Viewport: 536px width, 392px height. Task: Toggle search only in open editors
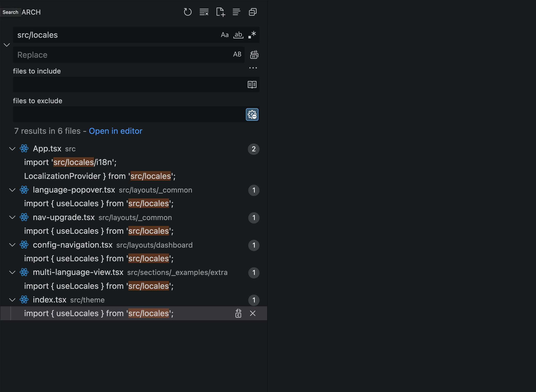[252, 85]
